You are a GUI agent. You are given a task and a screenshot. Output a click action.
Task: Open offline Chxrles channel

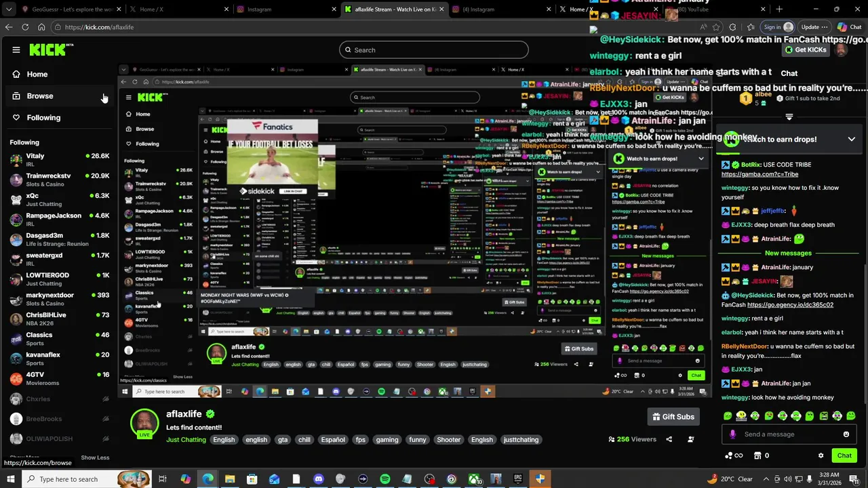pos(60,399)
